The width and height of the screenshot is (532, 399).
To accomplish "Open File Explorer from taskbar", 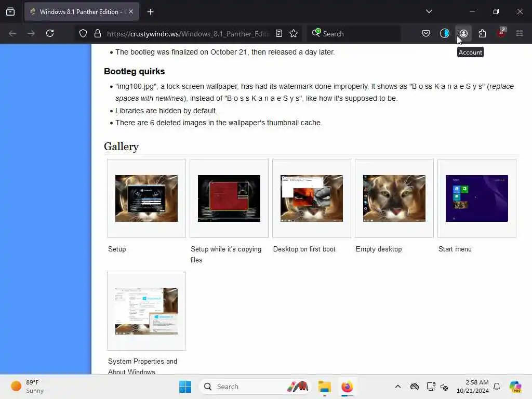I will point(324,387).
